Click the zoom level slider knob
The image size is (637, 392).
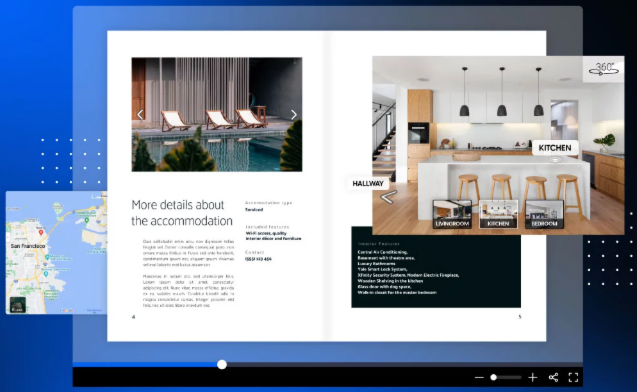click(493, 377)
